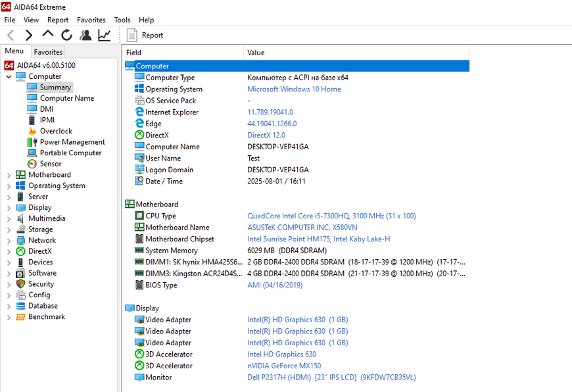The image size is (572, 392).
Task: Open the ASUSTeK COMPUTER INC. X580VN link
Action: (x=302, y=228)
